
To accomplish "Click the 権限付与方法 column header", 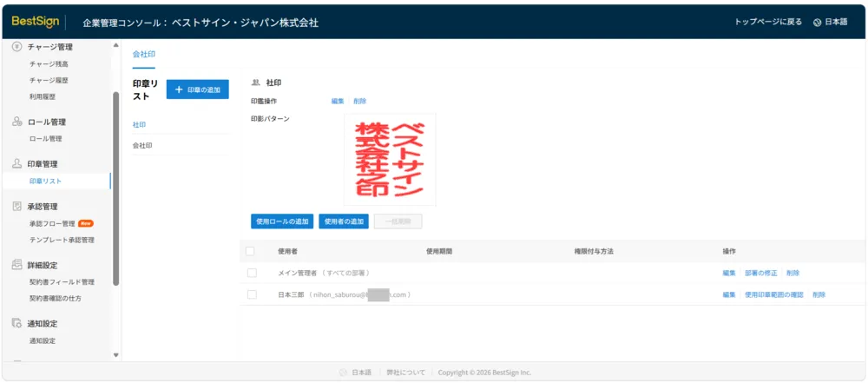I will [594, 251].
